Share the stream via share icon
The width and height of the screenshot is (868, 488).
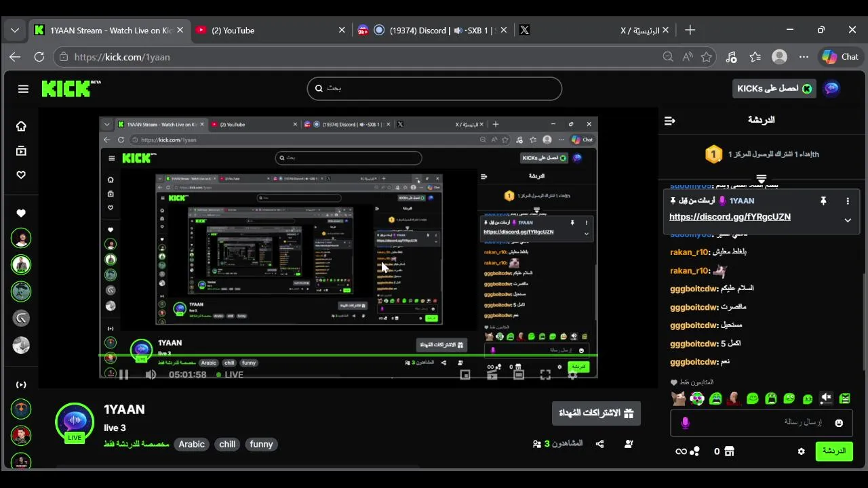[599, 444]
